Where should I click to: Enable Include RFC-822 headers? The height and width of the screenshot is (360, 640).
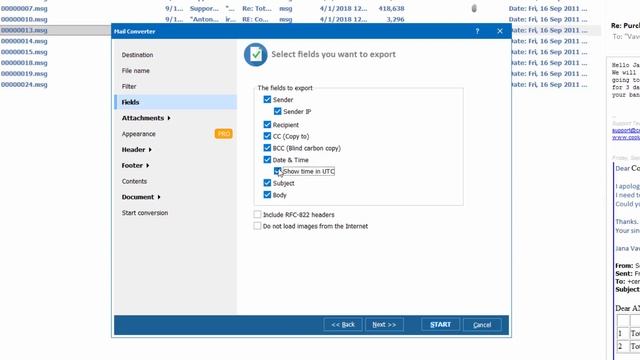click(257, 214)
